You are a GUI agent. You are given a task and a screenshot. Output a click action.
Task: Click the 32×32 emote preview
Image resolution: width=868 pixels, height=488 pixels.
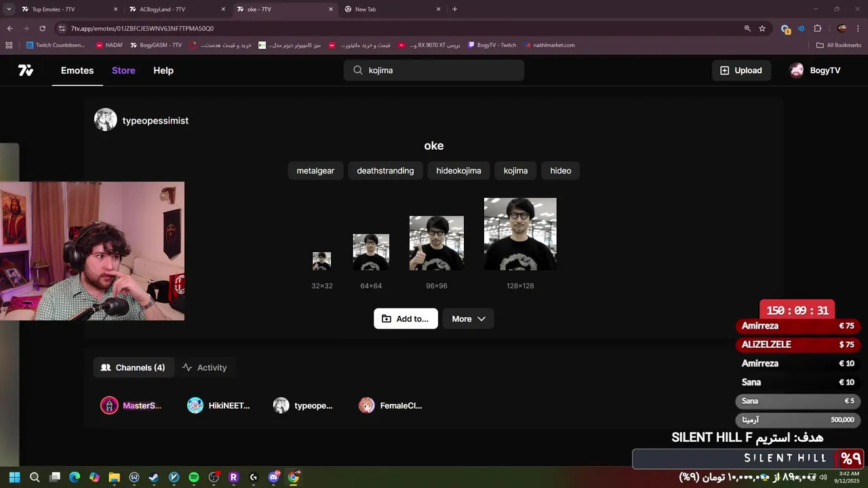[321, 261]
